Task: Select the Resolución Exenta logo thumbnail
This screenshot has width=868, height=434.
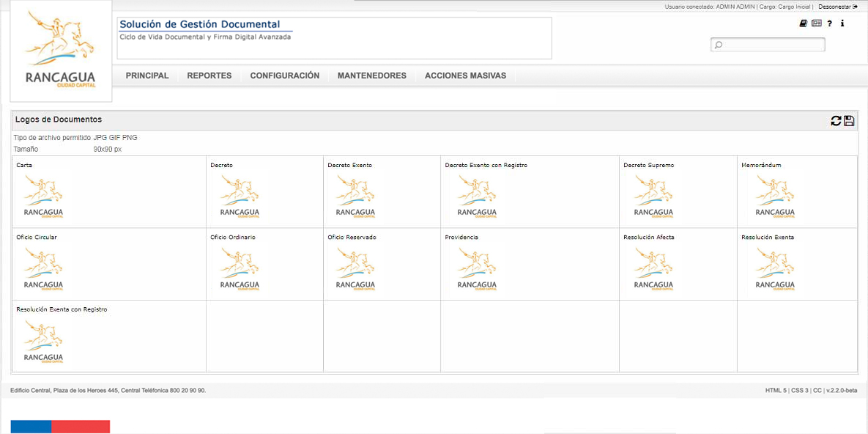Action: 775,269
